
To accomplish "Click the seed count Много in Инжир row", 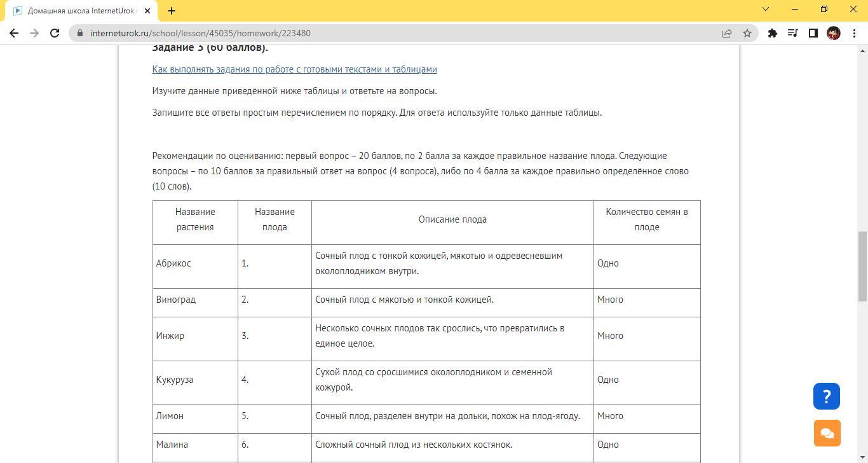I will [x=610, y=336].
